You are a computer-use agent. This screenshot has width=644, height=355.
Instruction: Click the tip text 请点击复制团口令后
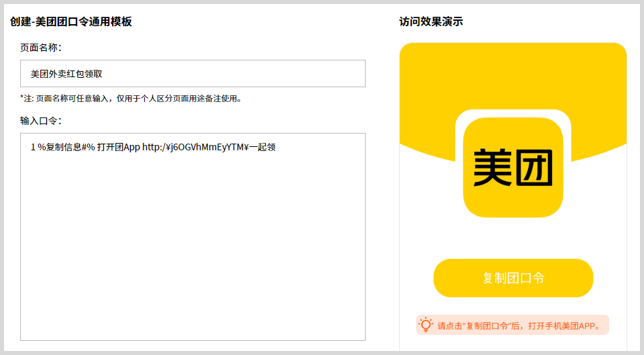[520, 326]
